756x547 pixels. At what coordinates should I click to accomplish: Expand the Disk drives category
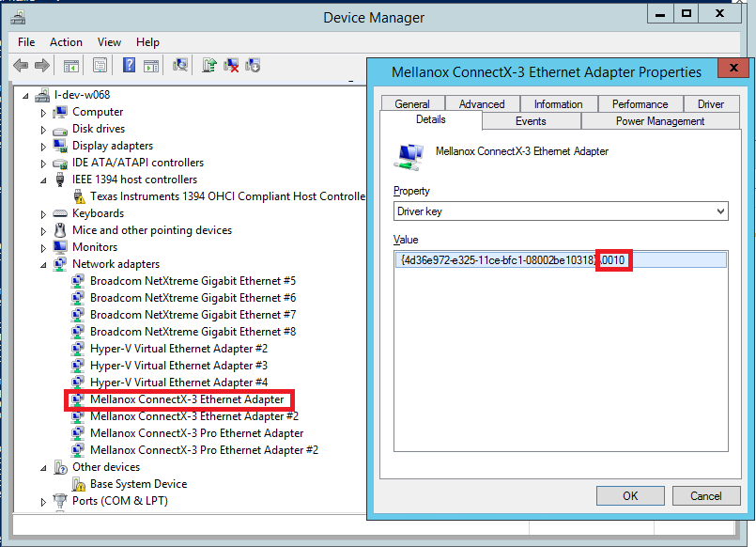(43, 129)
